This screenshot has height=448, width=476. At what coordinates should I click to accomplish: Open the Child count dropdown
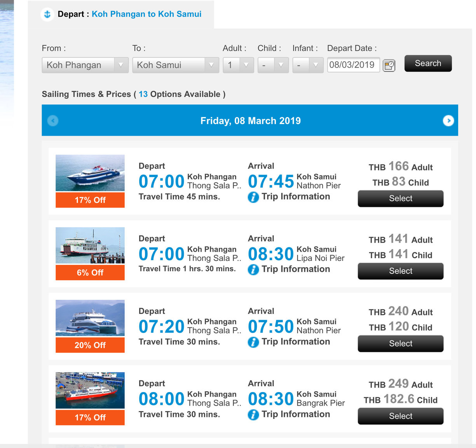click(x=273, y=65)
